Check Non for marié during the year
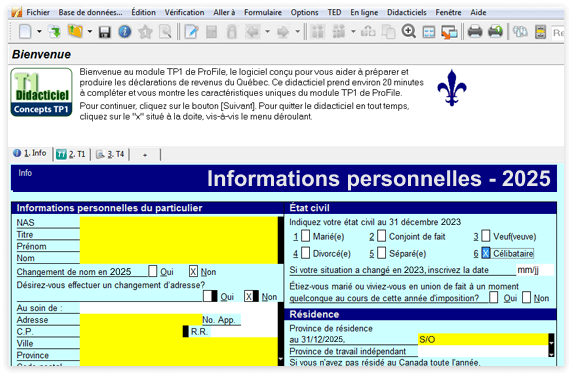The height and width of the screenshot is (376, 572). coord(526,298)
